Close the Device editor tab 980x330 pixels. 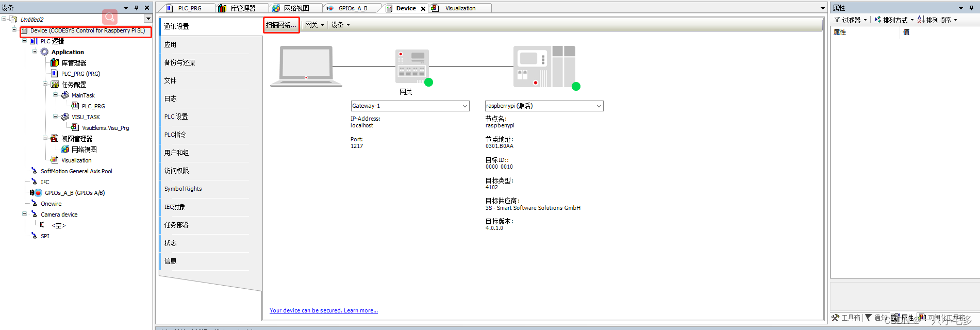pos(423,9)
